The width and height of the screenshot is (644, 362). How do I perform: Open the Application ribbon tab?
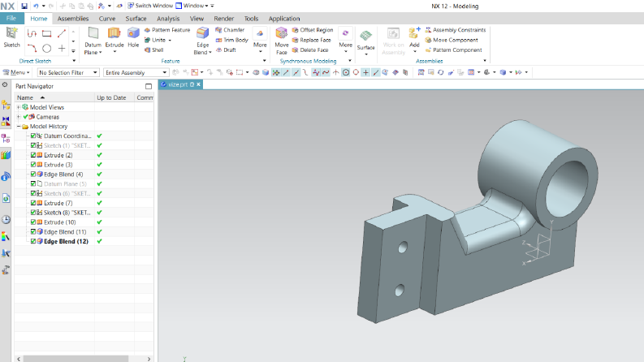[x=284, y=19]
